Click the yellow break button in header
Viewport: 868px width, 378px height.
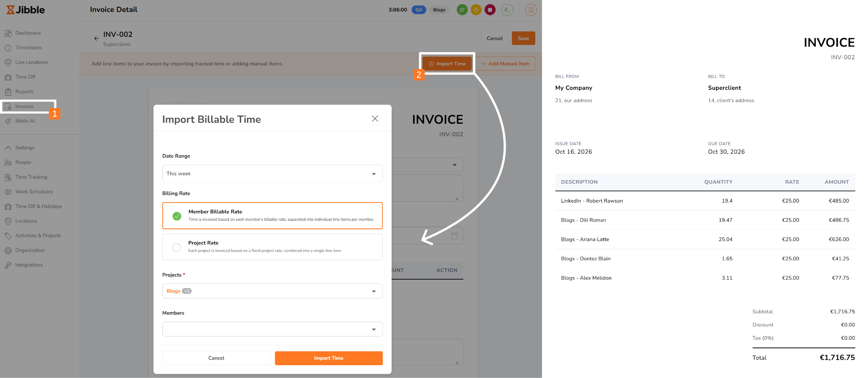476,10
